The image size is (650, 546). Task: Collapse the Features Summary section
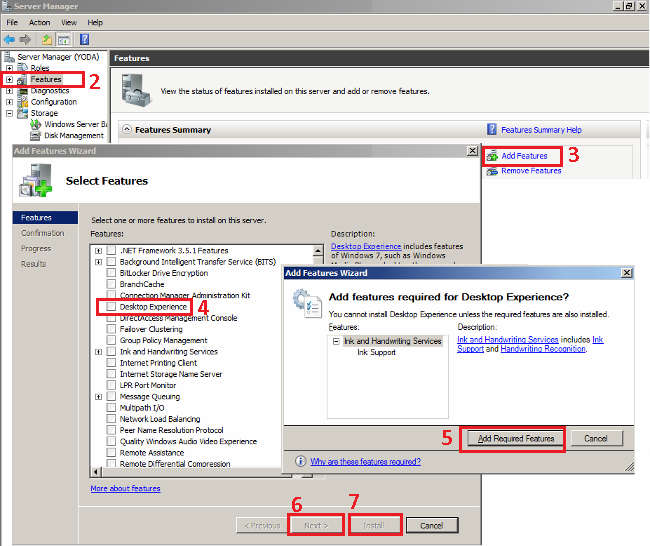[127, 129]
